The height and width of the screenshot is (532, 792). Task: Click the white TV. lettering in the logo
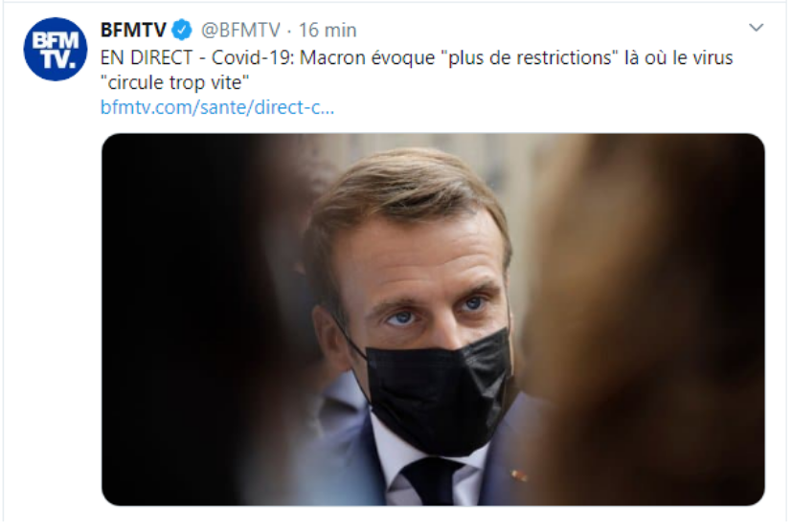[x=58, y=59]
